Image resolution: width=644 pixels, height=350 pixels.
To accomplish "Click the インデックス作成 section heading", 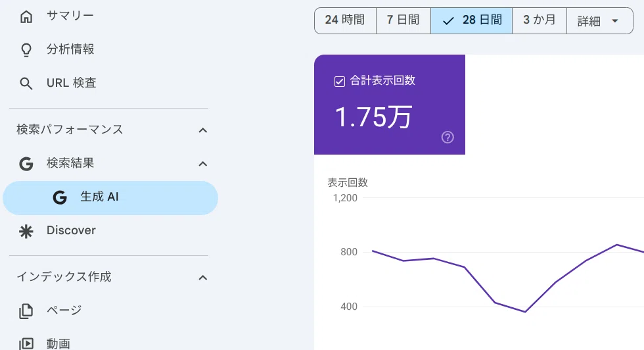I will point(64,277).
